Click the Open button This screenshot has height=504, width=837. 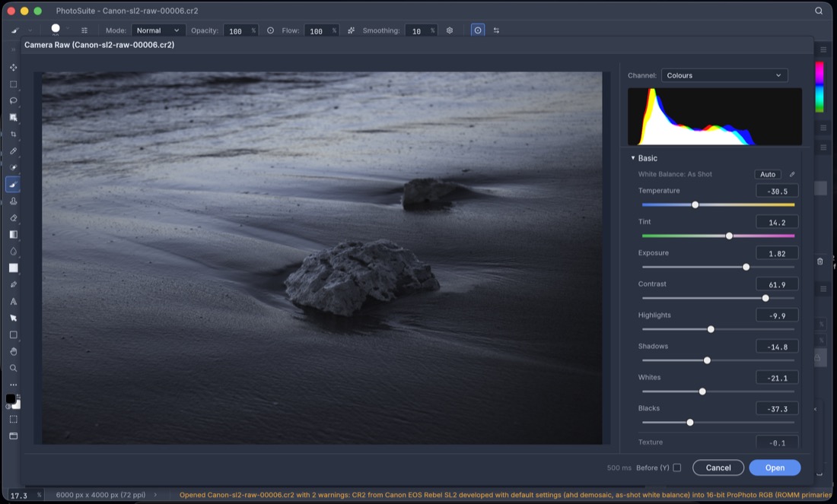775,468
